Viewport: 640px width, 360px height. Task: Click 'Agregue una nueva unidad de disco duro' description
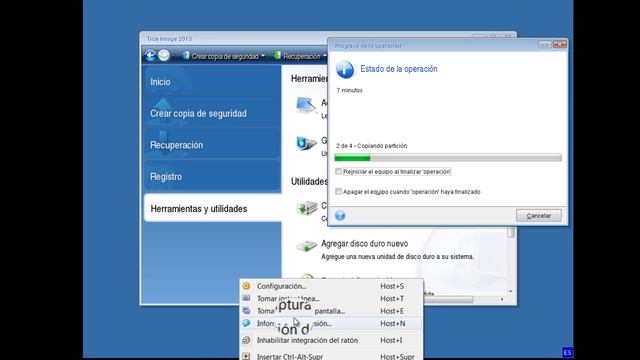point(397,257)
